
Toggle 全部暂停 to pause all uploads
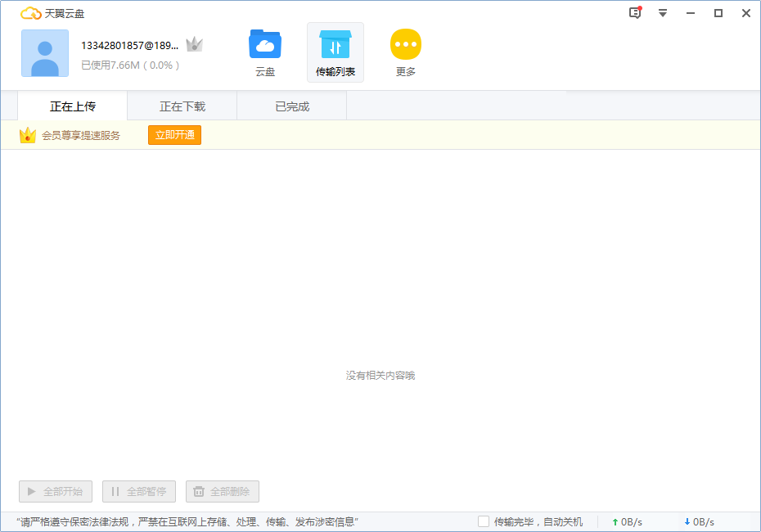click(138, 491)
